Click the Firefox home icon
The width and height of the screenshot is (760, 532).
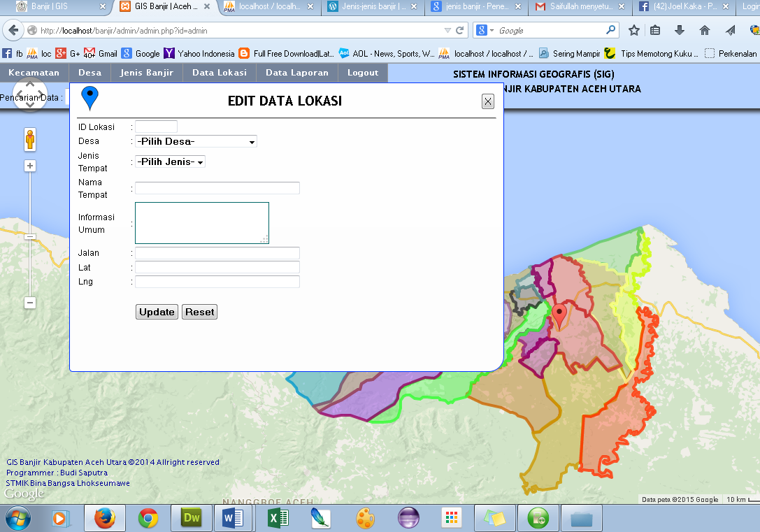pos(705,30)
